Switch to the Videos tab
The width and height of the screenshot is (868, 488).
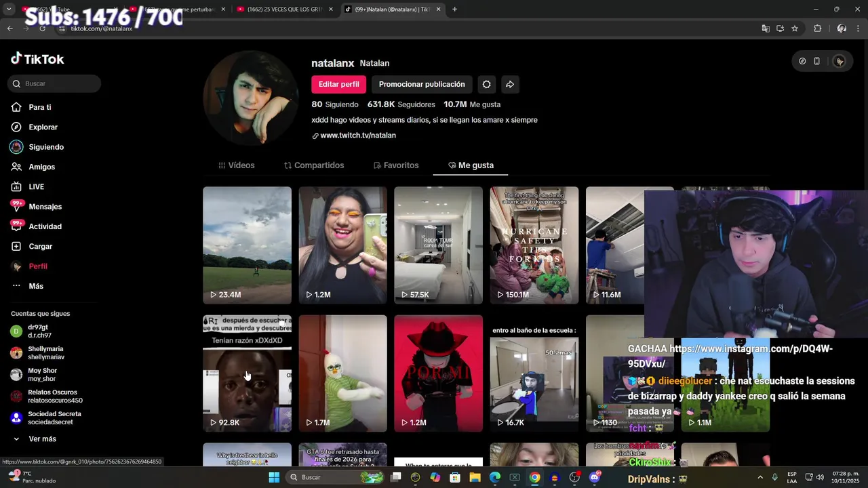coord(237,165)
